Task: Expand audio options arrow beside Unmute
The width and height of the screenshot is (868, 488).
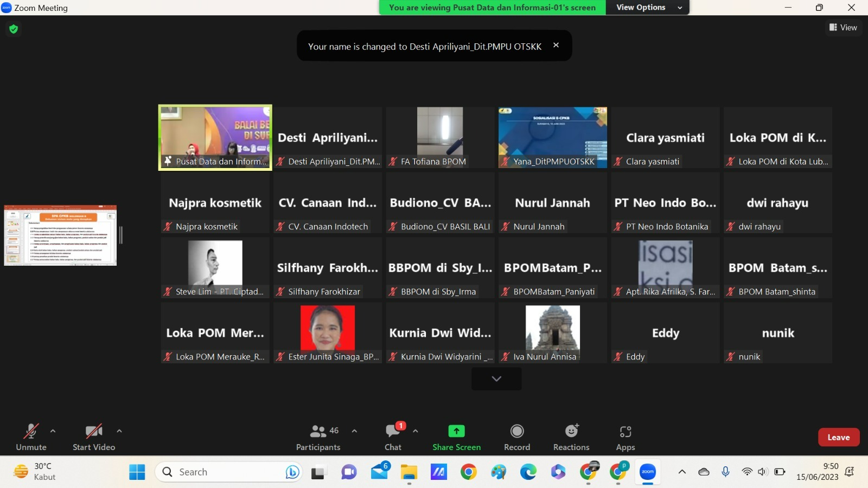Action: click(53, 431)
